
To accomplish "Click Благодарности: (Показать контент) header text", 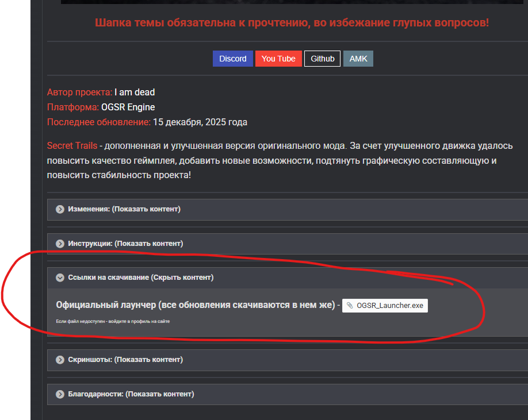I will pyautogui.click(x=131, y=394).
